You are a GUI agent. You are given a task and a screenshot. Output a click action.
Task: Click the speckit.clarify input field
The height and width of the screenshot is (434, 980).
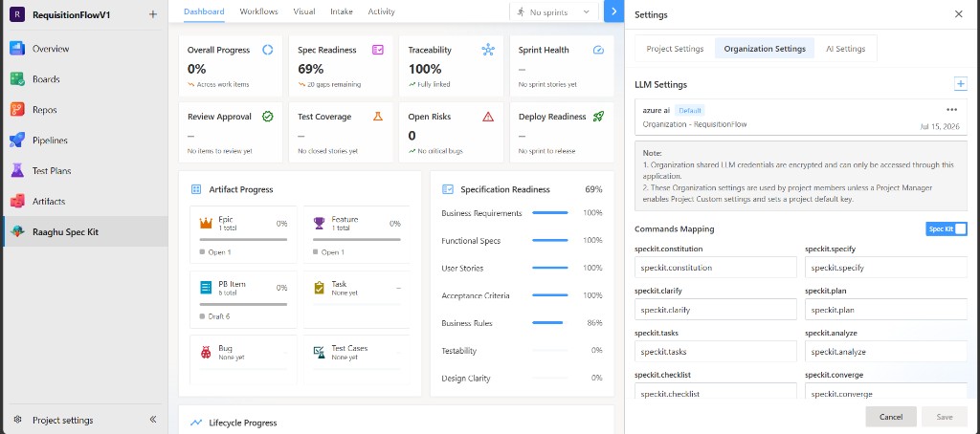716,309
